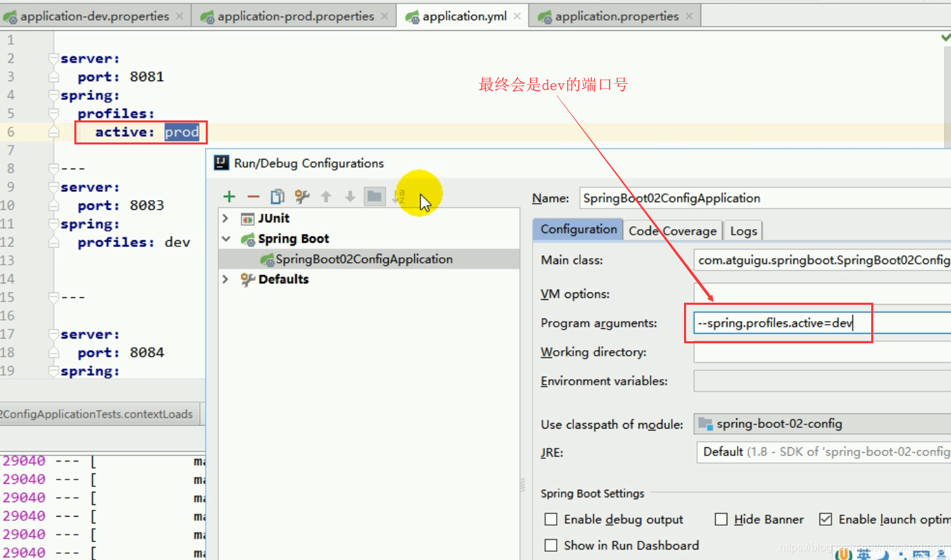Expand the JUnit node arrow

225,219
